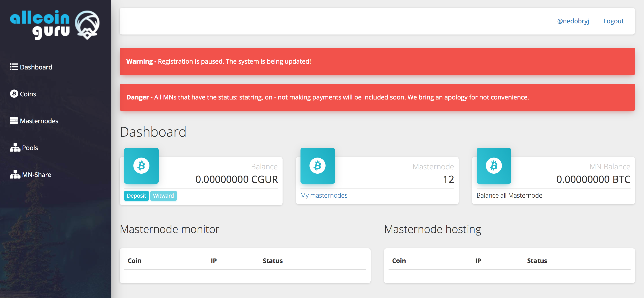Click the bitcoin icon on Balance card
Screen dimensions: 644x298
(141, 166)
